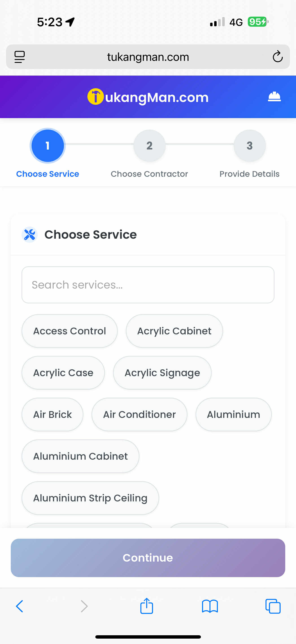Viewport: 296px width, 644px height.
Task: Select the Acrylic Cabinet service chip
Action: [174, 331]
